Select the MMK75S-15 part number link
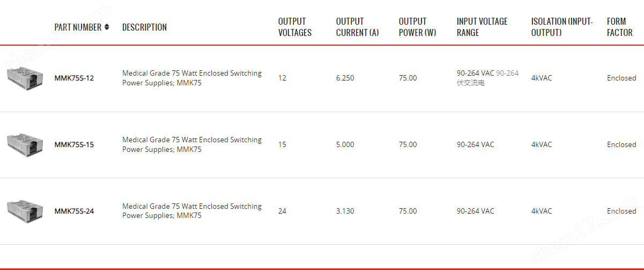Image resolution: width=644 pixels, height=270 pixels. click(74, 144)
